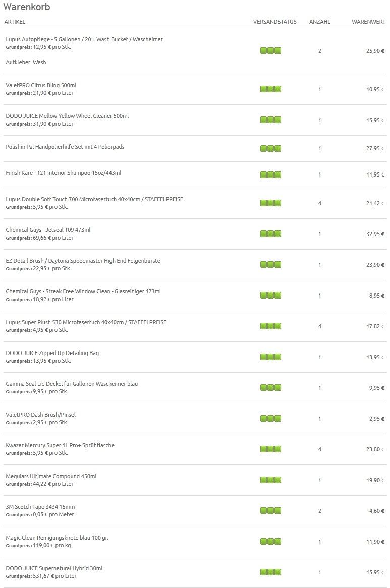The image size is (390, 588).
Task: Click green status boxes for Jetseal 109
Action: tap(270, 233)
